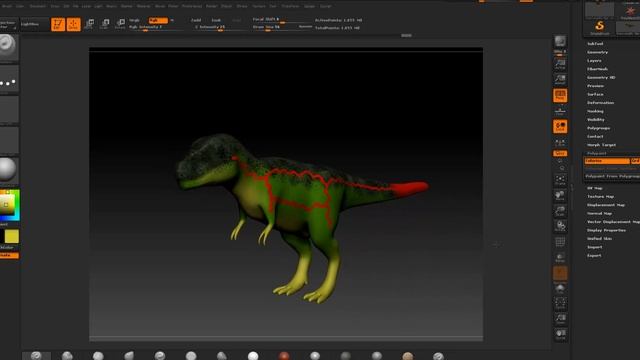Click the Transp transparency icon
The image size is (640, 360).
[560, 258]
